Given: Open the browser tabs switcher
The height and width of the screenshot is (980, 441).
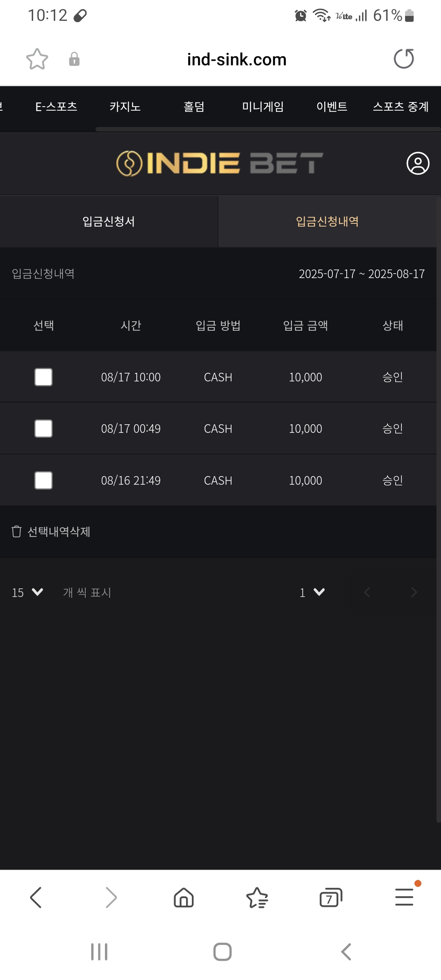Looking at the screenshot, I should click(x=330, y=898).
